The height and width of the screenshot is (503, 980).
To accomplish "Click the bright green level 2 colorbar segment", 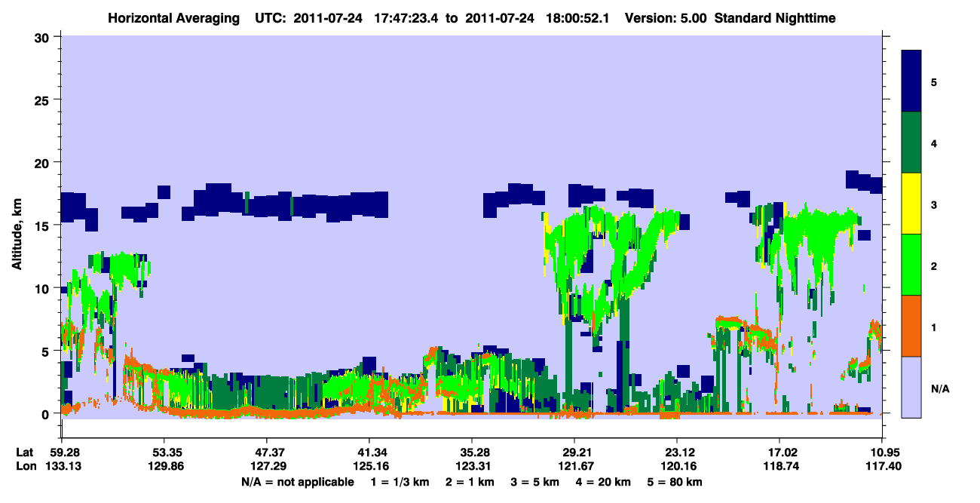I will tap(911, 265).
